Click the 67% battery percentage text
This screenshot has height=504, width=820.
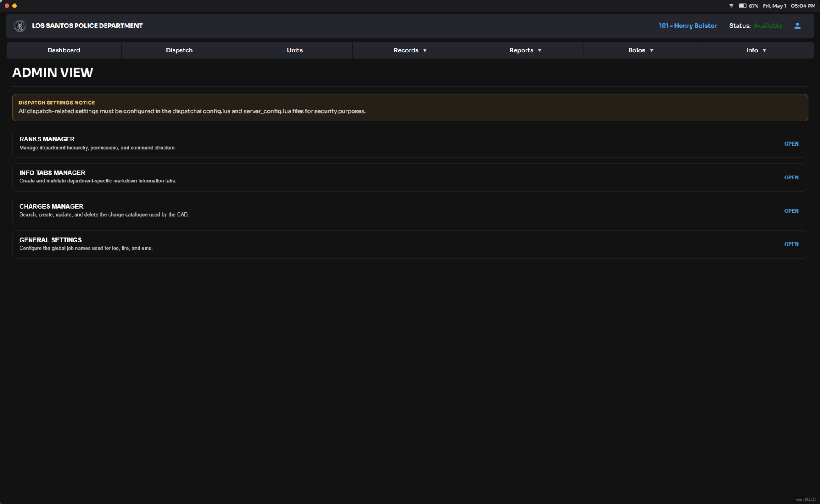pyautogui.click(x=753, y=6)
